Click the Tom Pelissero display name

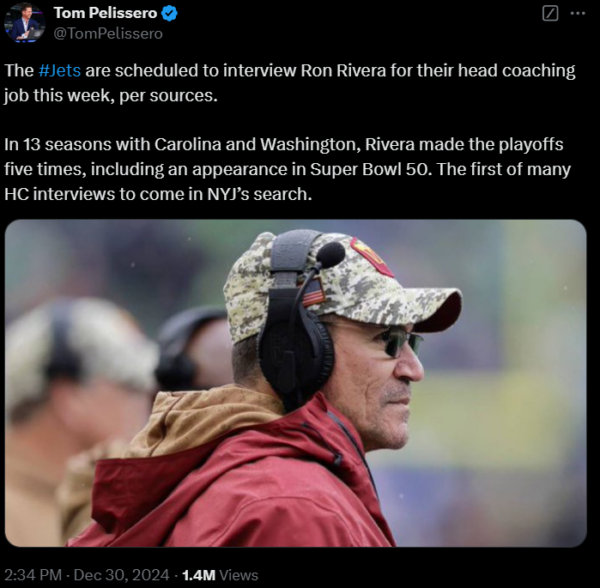pos(105,14)
